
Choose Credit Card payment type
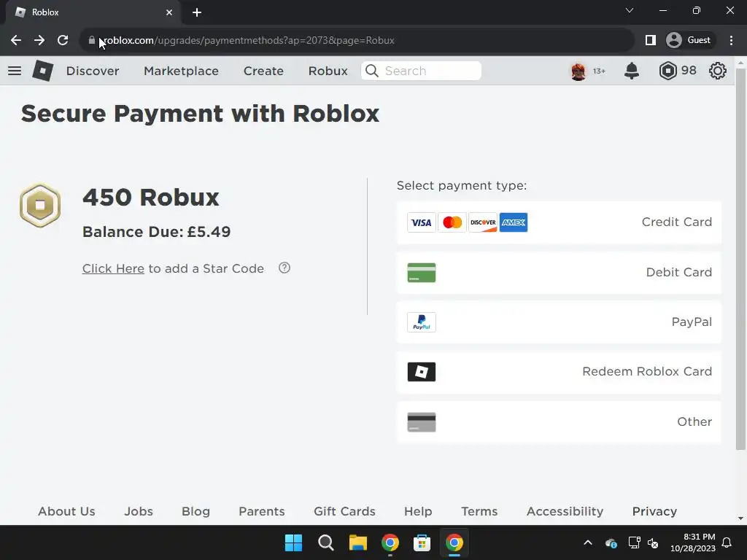pos(559,222)
